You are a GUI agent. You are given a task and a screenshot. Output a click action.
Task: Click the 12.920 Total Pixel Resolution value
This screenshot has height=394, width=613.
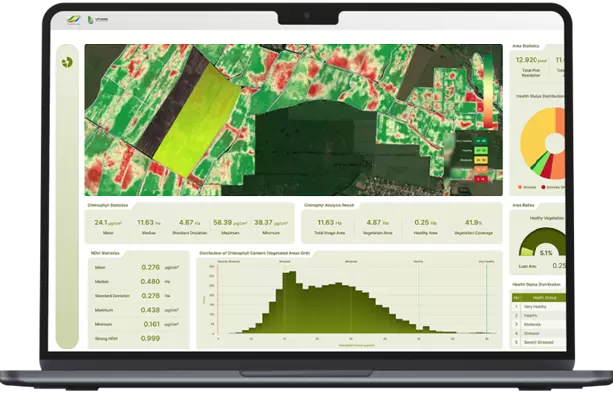531,60
